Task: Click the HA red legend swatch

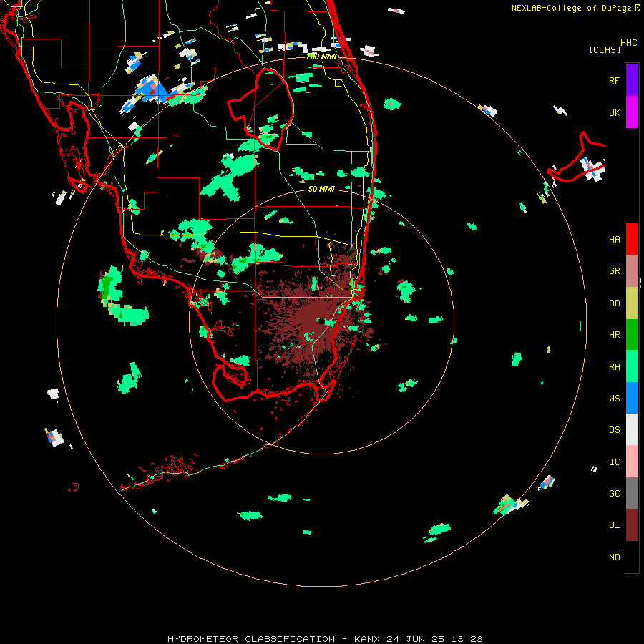Action: (x=632, y=239)
